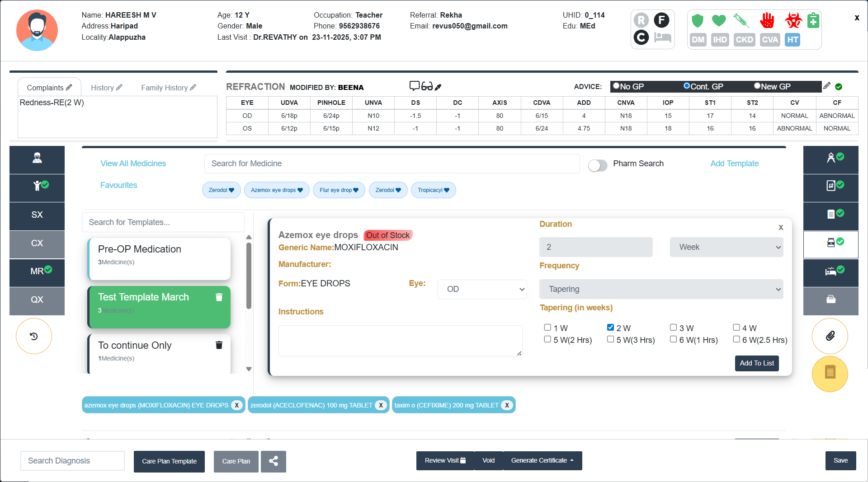Switch to the Family History tab
868x482 pixels.
(x=168, y=88)
